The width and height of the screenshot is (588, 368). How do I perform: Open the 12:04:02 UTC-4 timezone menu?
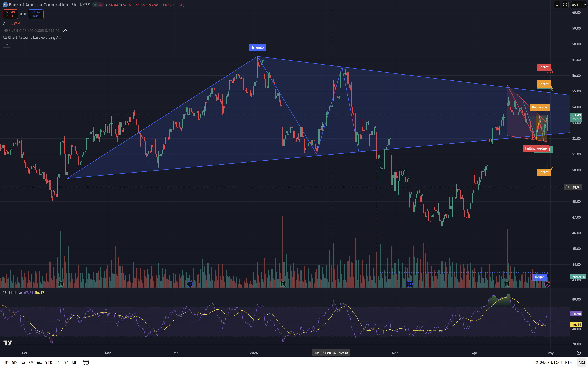[548, 362]
